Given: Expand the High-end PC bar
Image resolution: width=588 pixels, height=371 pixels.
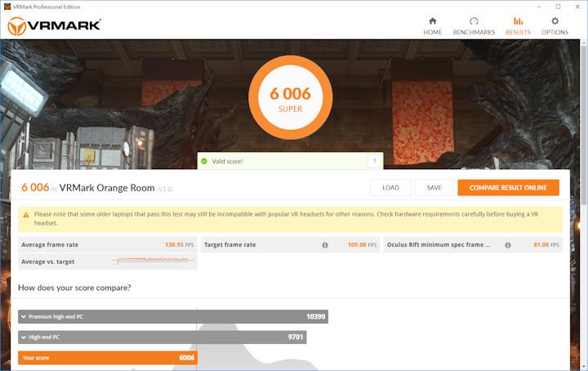Looking at the screenshot, I should click(162, 337).
